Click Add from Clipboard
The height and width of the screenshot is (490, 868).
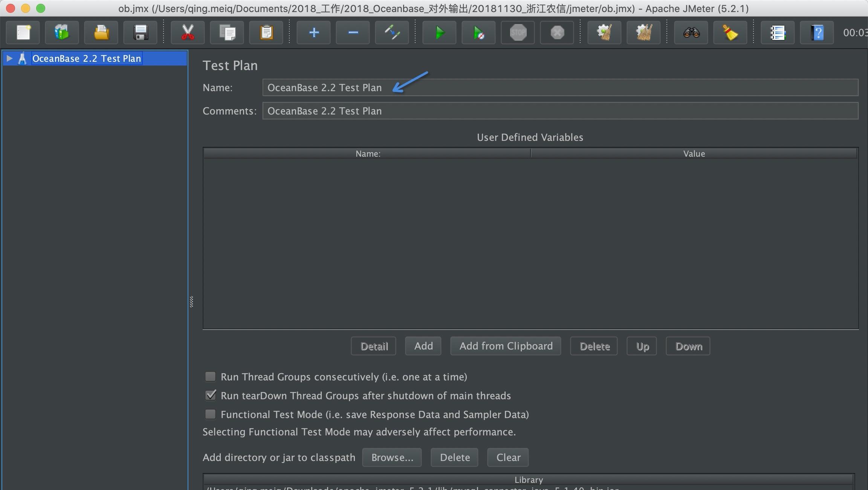click(506, 346)
